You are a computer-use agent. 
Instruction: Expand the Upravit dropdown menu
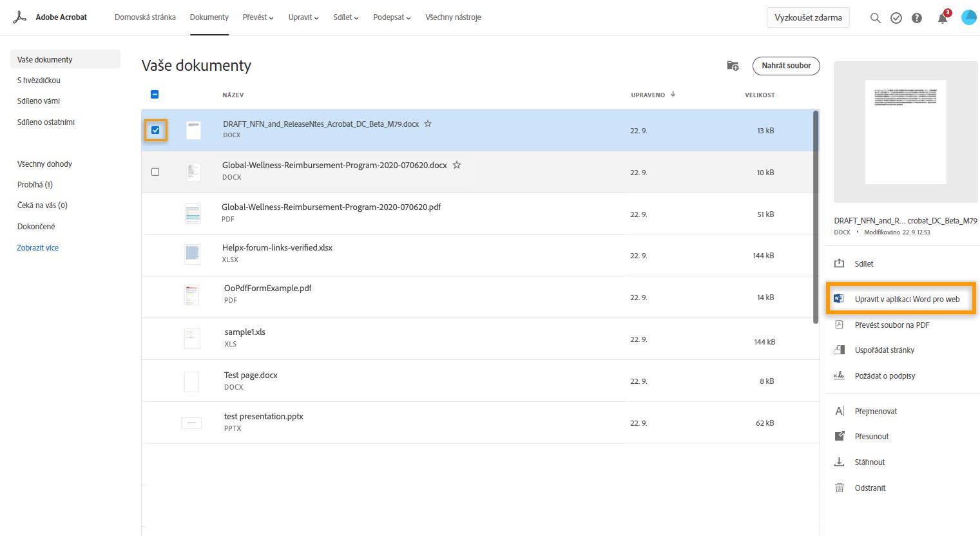tap(303, 17)
